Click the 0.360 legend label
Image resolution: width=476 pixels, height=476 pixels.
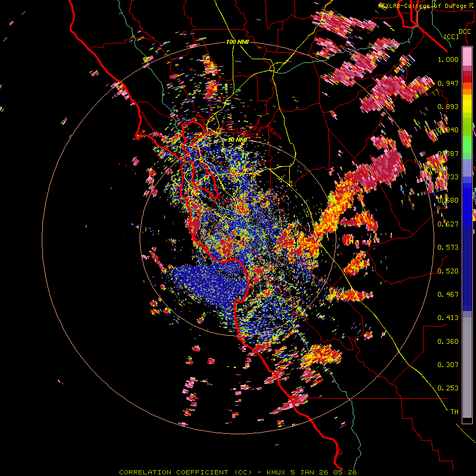[x=448, y=341]
